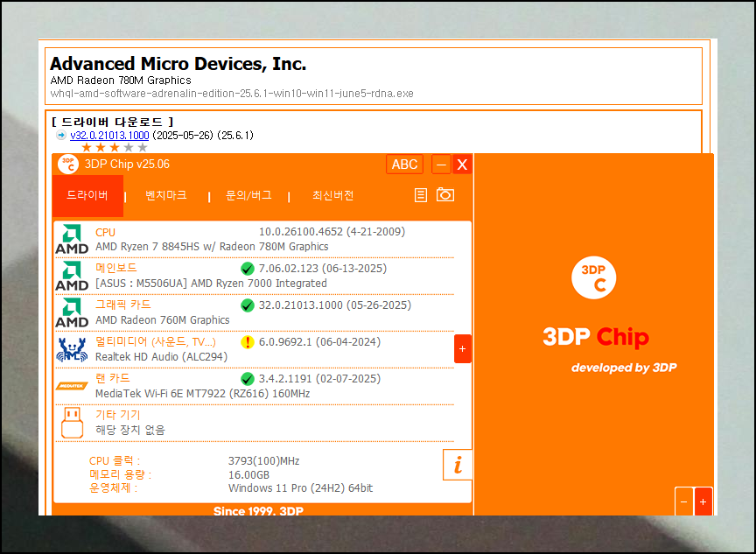Click the plus button on right orange panel
756x554 pixels.
[x=703, y=501]
